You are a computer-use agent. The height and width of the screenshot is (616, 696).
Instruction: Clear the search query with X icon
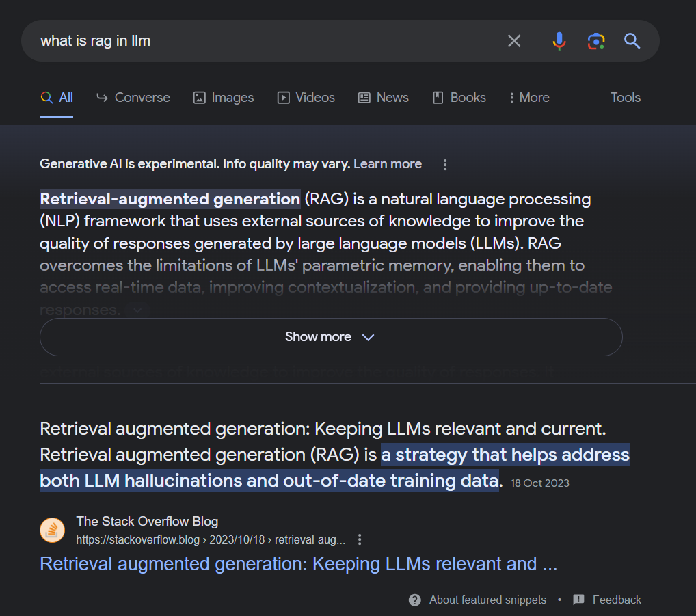pos(514,41)
